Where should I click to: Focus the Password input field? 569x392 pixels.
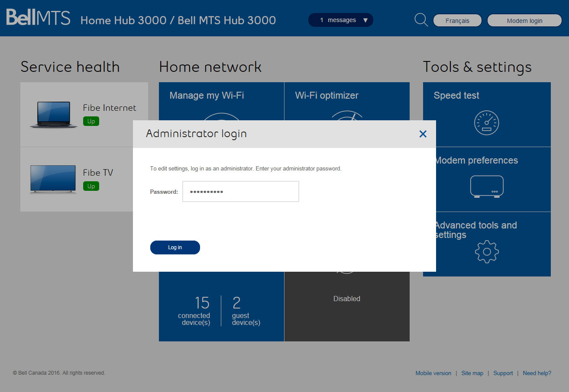[241, 191]
